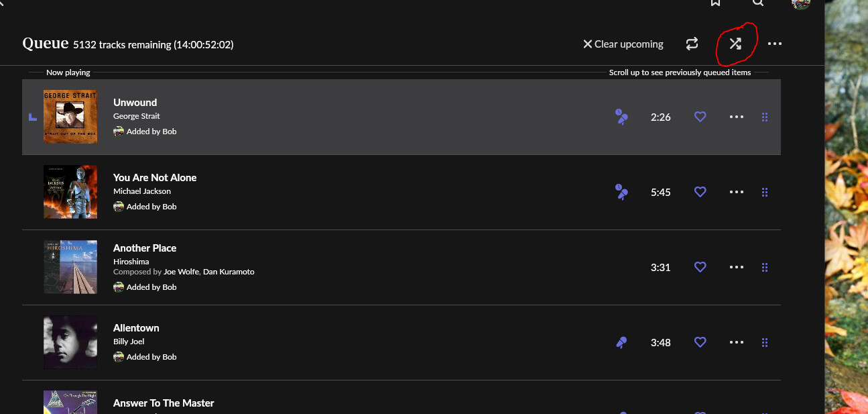Open the artist link Billy Joel
The width and height of the screenshot is (868, 414).
pyautogui.click(x=129, y=342)
